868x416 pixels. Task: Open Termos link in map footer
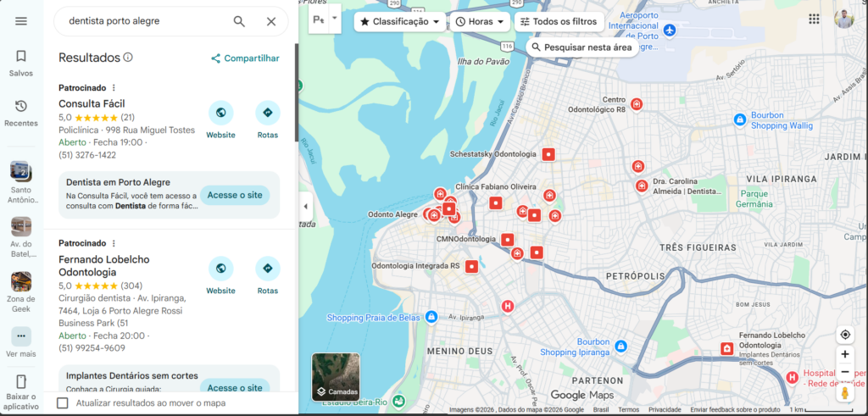[x=629, y=410]
